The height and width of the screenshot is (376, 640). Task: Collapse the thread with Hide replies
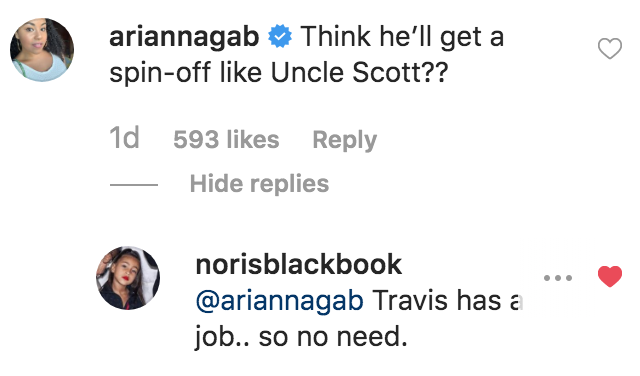tap(259, 184)
